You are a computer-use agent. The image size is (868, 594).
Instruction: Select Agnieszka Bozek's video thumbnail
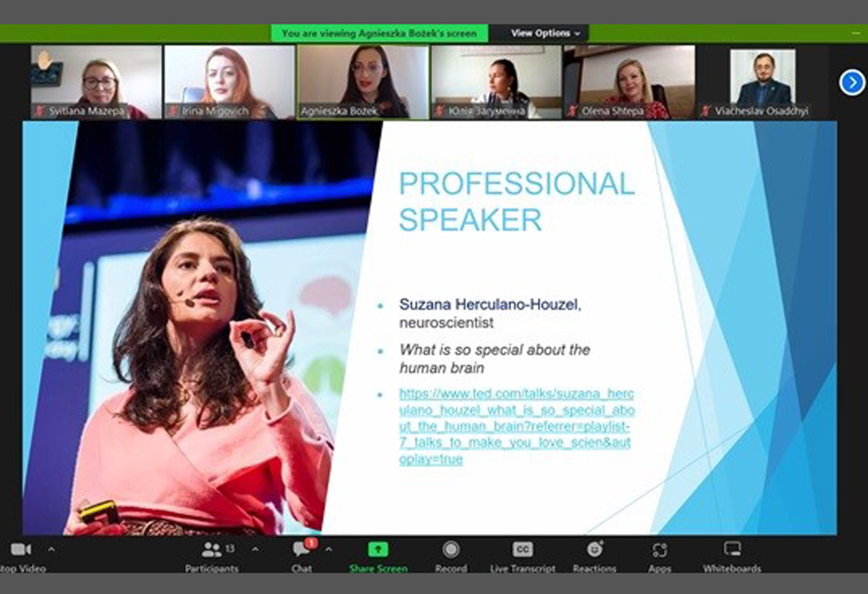tap(363, 82)
